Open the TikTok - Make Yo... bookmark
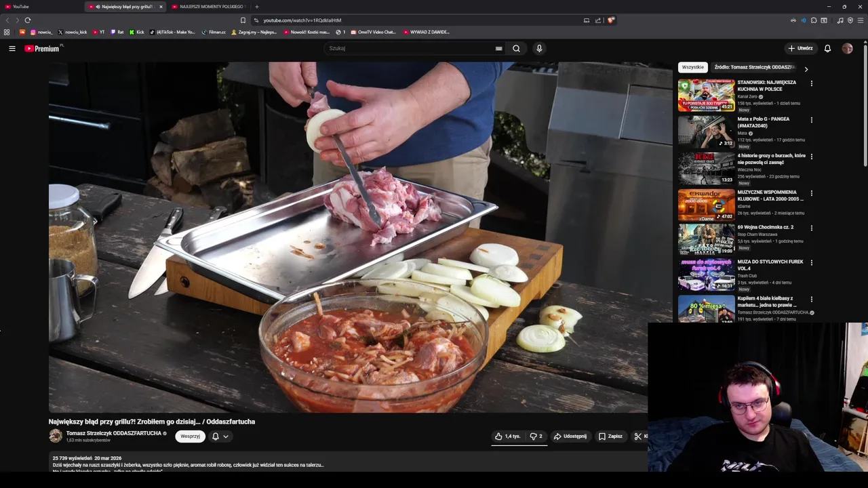Image resolution: width=868 pixels, height=488 pixels. coord(172,32)
